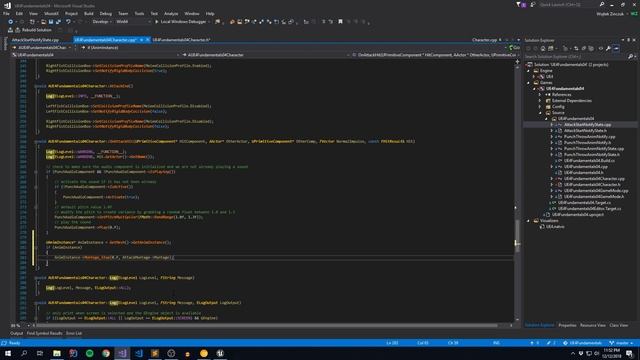The image size is (640, 360).
Task: Select AttackStartNotifyState.h in Solution Explorer
Action: (585, 131)
